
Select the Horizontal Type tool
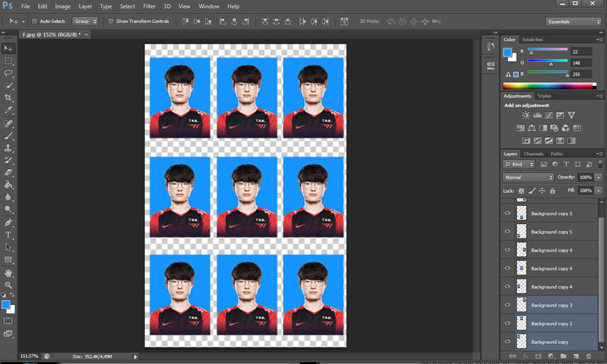(8, 235)
